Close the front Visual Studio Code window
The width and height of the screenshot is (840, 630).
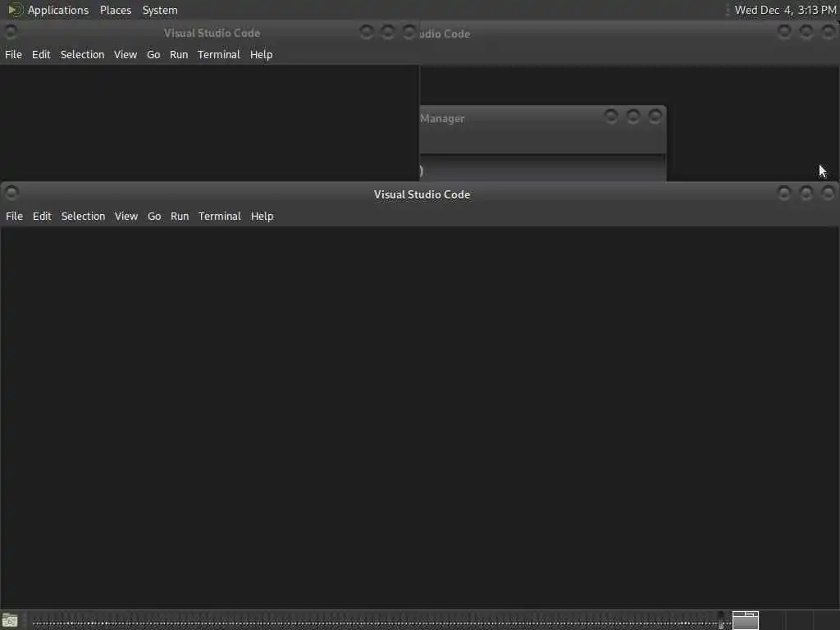pos(829,193)
